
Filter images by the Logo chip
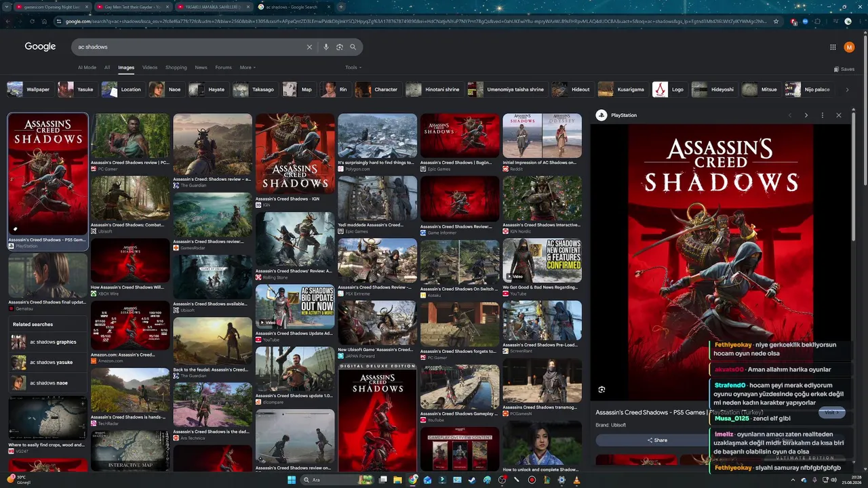(x=670, y=89)
